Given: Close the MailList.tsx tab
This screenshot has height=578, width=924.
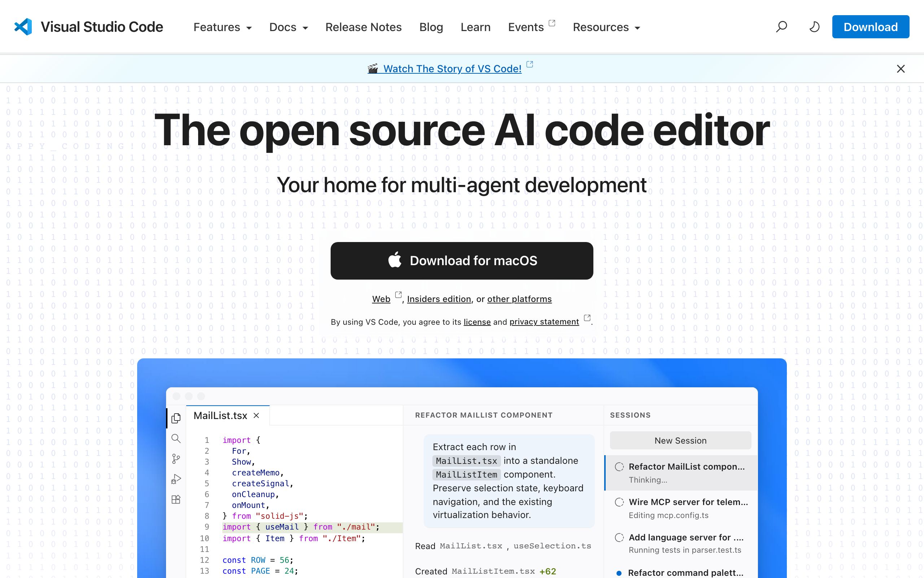Looking at the screenshot, I should click(x=257, y=415).
